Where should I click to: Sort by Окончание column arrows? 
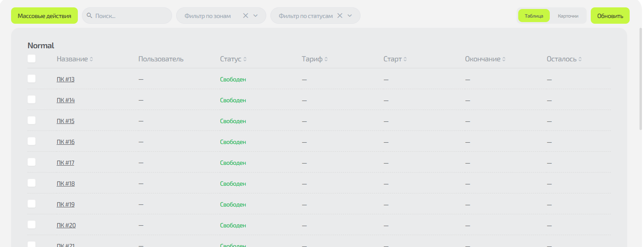click(x=504, y=59)
